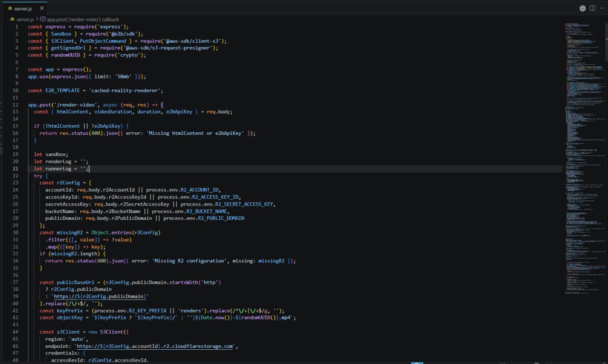This screenshot has height=364, width=608.
Task: Click '/render-video' in code line 12
Action: (x=76, y=105)
